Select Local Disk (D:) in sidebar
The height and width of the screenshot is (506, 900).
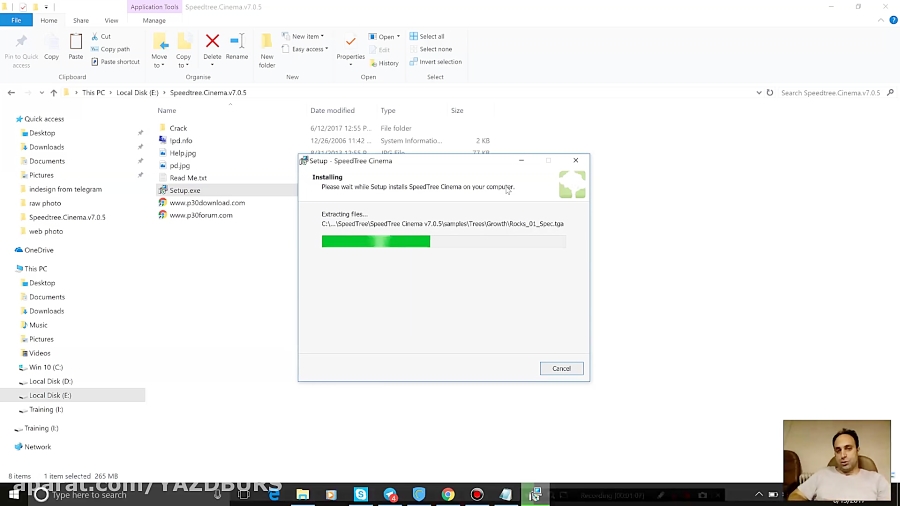tap(51, 382)
